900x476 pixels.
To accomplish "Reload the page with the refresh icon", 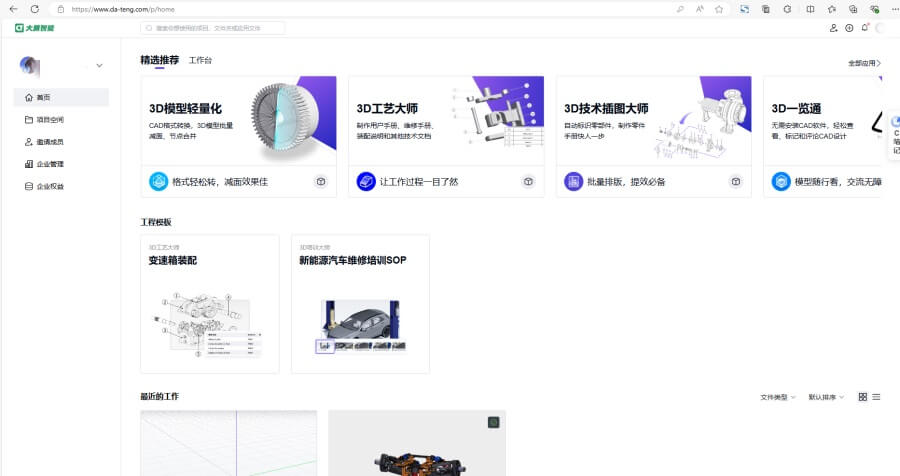I will [x=34, y=9].
